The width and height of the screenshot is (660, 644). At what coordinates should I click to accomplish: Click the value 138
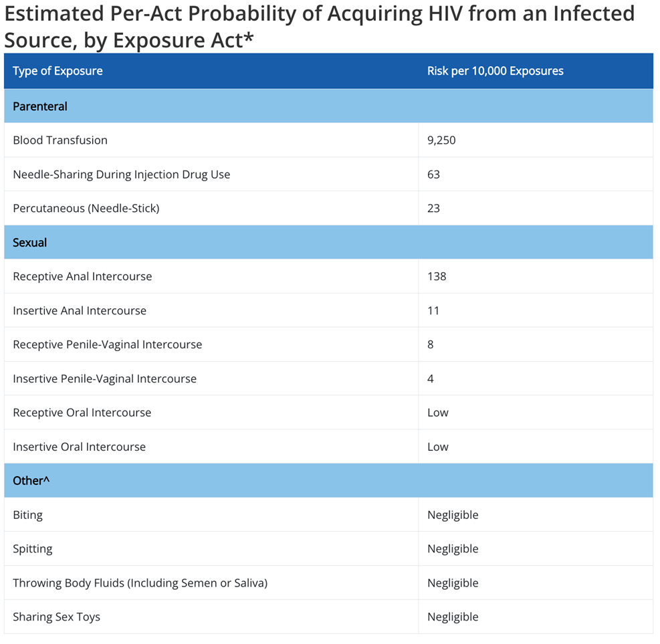437,277
